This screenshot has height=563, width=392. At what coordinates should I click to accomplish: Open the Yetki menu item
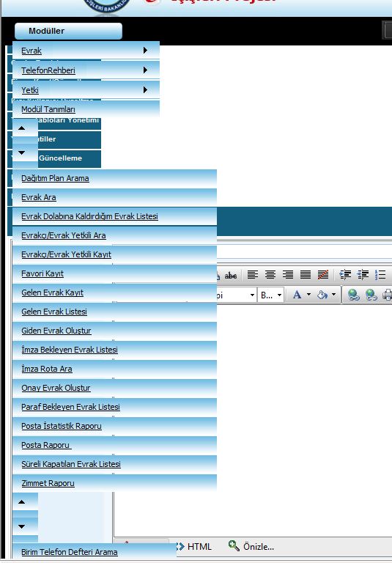86,89
